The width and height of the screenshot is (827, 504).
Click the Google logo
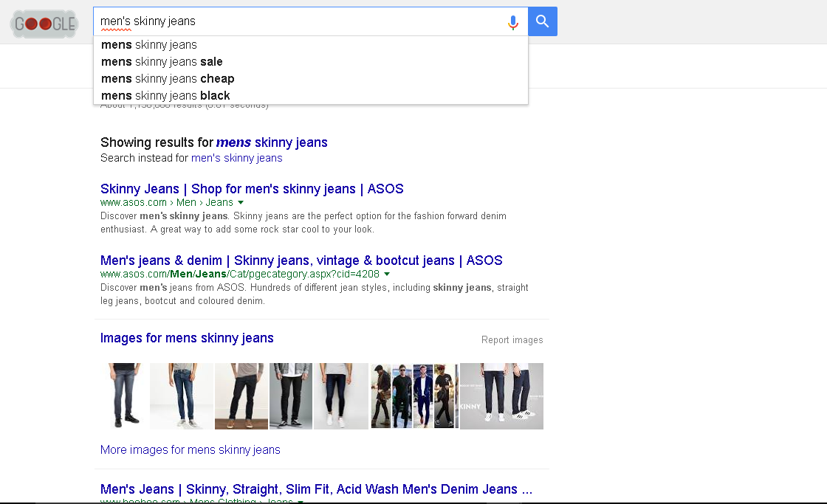[x=45, y=24]
